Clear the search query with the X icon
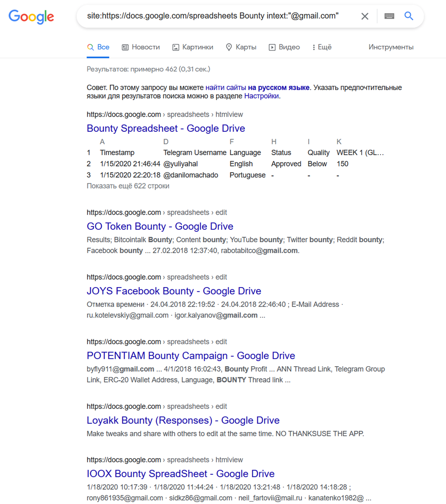446x504 pixels. coord(364,16)
